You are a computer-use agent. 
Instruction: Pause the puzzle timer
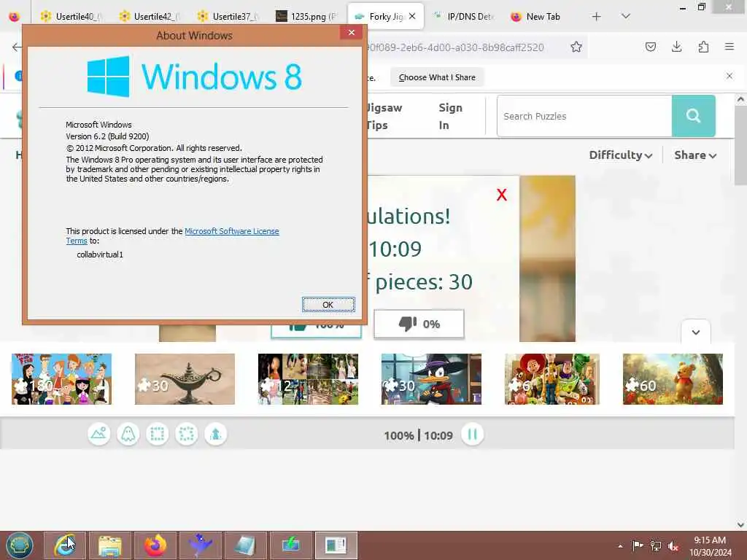(472, 435)
